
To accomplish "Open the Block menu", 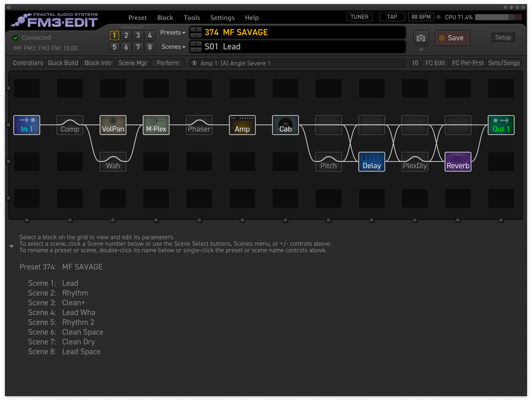I will 165,18.
